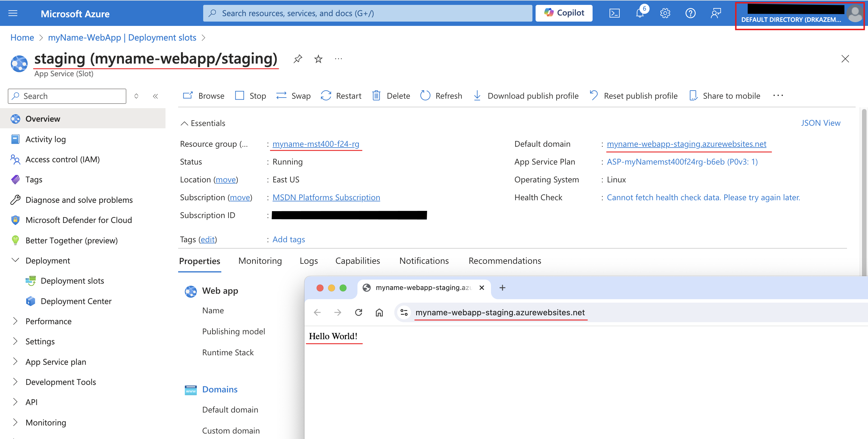Image resolution: width=868 pixels, height=439 pixels.
Task: Reload the page in the browser window
Action: click(359, 313)
